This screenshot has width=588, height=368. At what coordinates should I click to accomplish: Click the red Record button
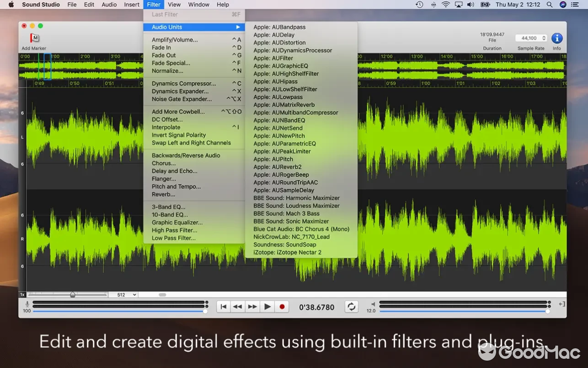coord(282,307)
